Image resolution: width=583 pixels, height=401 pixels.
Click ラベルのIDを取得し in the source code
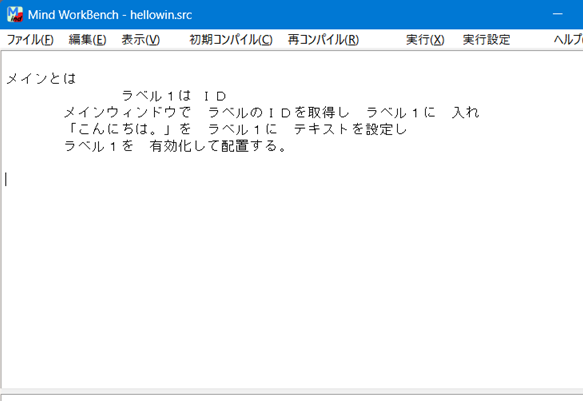(x=278, y=112)
